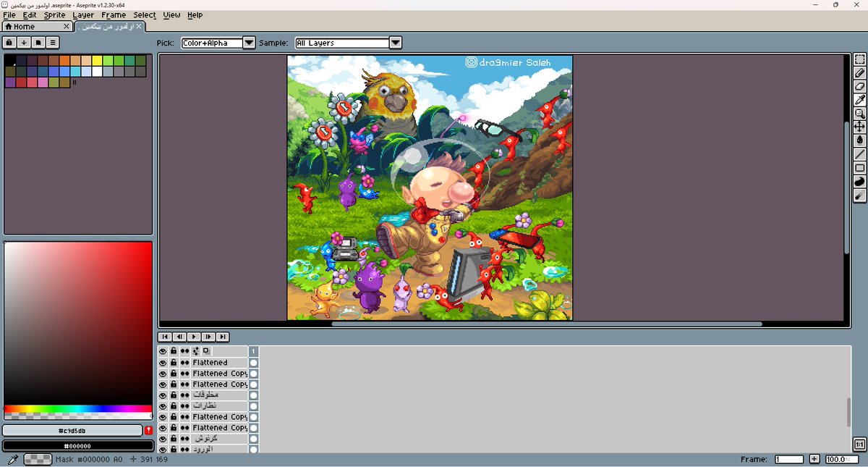Close the aseprite document tab
This screenshot has height=467, width=868.
[x=139, y=27]
